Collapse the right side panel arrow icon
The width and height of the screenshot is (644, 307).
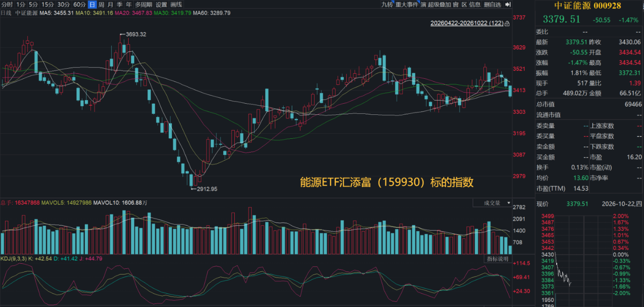[507, 5]
